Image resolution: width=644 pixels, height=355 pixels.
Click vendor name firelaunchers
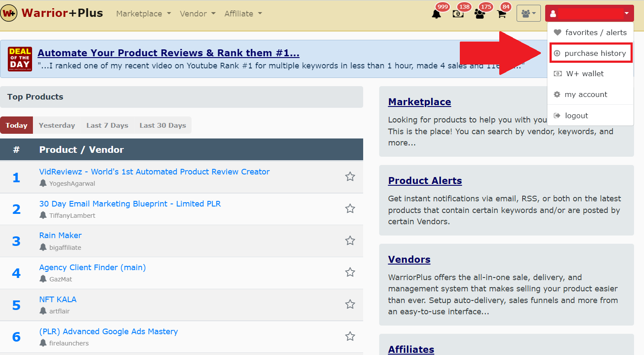69,343
